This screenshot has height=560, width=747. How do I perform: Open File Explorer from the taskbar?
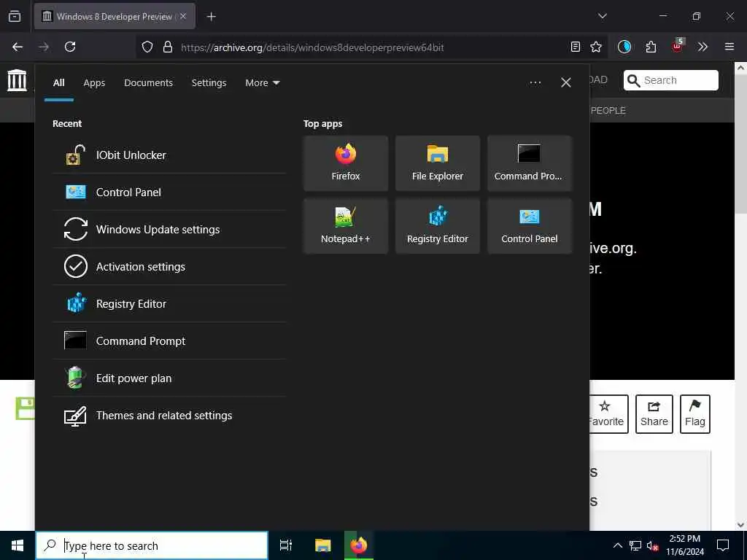(x=322, y=545)
